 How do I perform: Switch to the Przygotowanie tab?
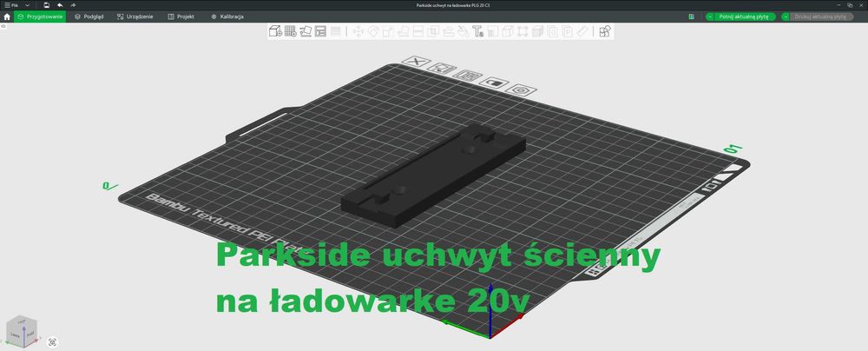coord(40,17)
